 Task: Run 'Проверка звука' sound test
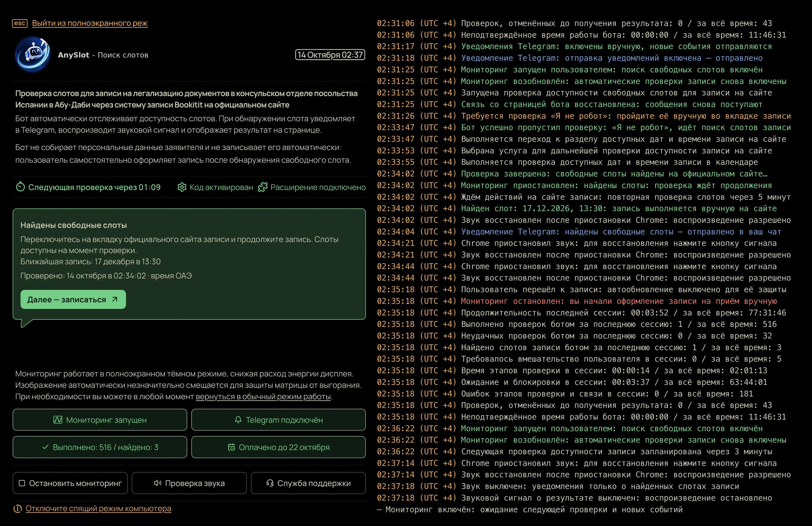point(189,483)
